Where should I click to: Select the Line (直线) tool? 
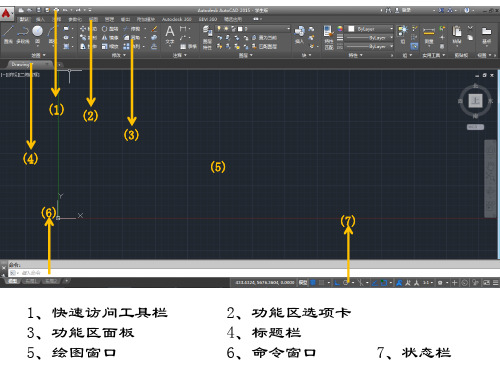pos(8,35)
